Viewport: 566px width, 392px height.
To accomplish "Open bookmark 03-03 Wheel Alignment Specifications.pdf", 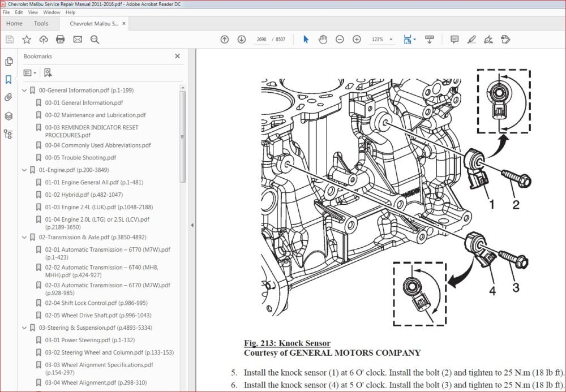I will pos(99,369).
